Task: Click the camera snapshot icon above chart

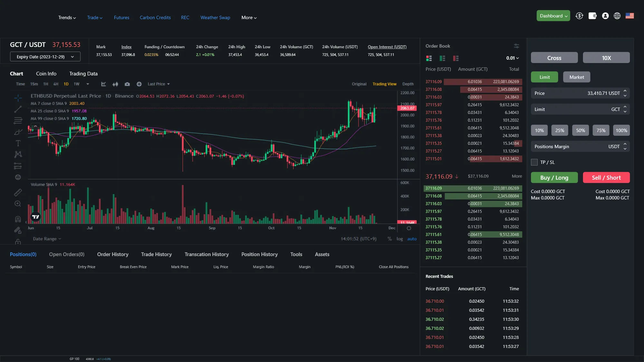Action: click(x=127, y=84)
